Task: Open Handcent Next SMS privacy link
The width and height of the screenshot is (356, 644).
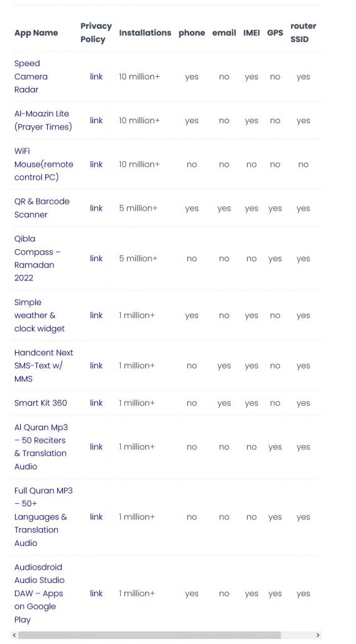Action: [x=96, y=365]
